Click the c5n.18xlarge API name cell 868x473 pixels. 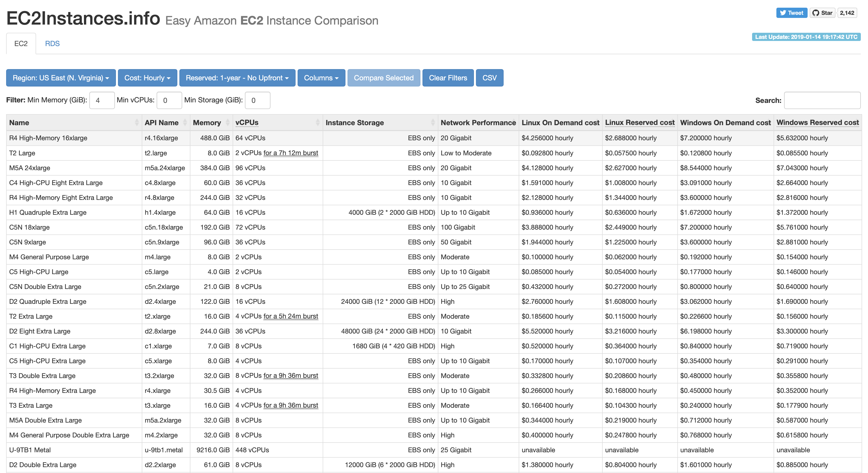166,227
